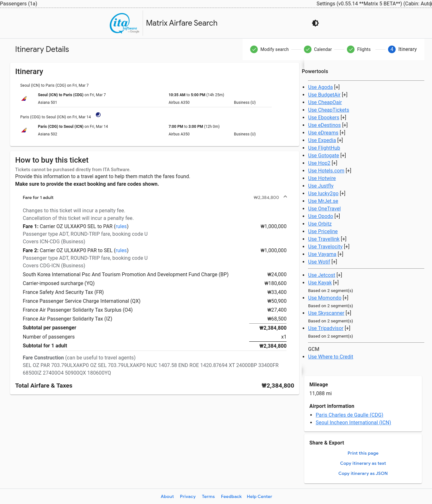Click the Asiana 501 airline logo
Image resolution: width=432 pixels, height=504 pixels.
tap(24, 99)
